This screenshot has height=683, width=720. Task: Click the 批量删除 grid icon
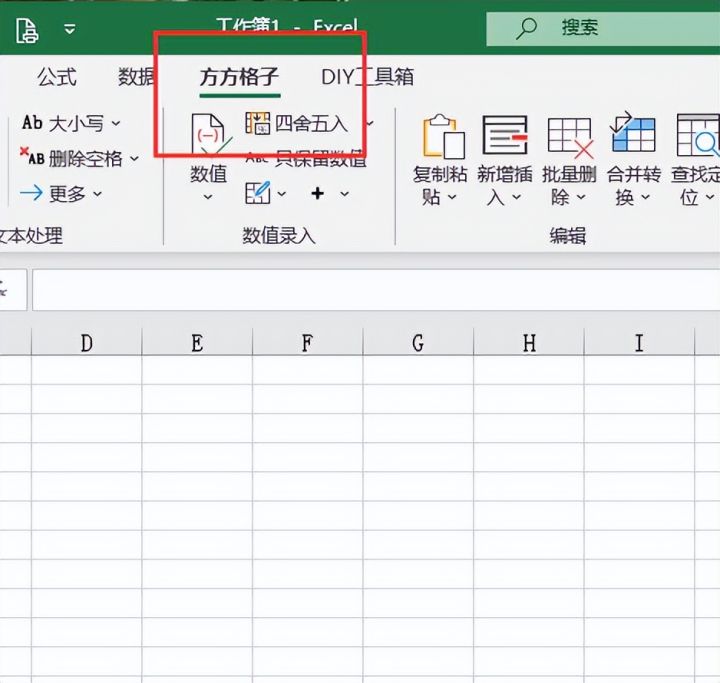coord(570,138)
